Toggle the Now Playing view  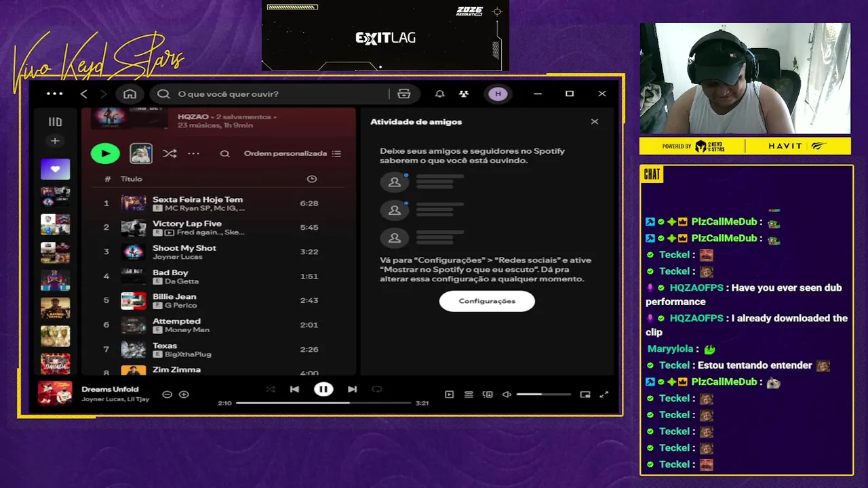click(449, 394)
